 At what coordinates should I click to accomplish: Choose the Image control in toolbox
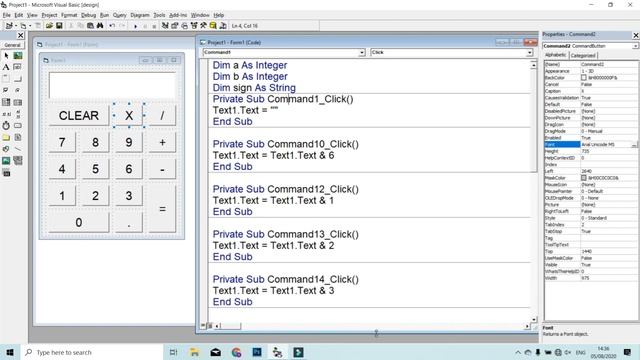click(x=6, y=161)
